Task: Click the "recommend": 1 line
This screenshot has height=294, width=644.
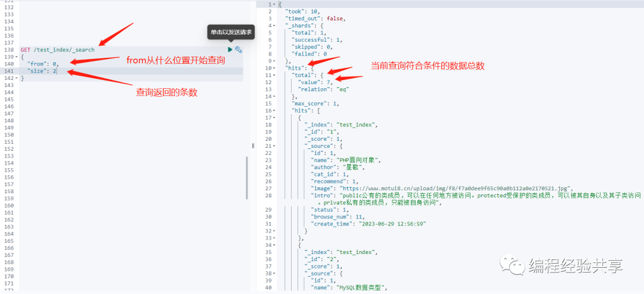Action: (x=335, y=181)
